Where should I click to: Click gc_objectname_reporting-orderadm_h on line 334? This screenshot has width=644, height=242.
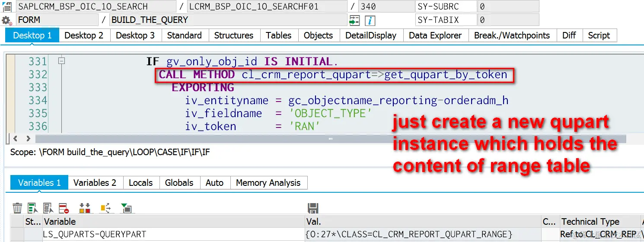pos(399,101)
